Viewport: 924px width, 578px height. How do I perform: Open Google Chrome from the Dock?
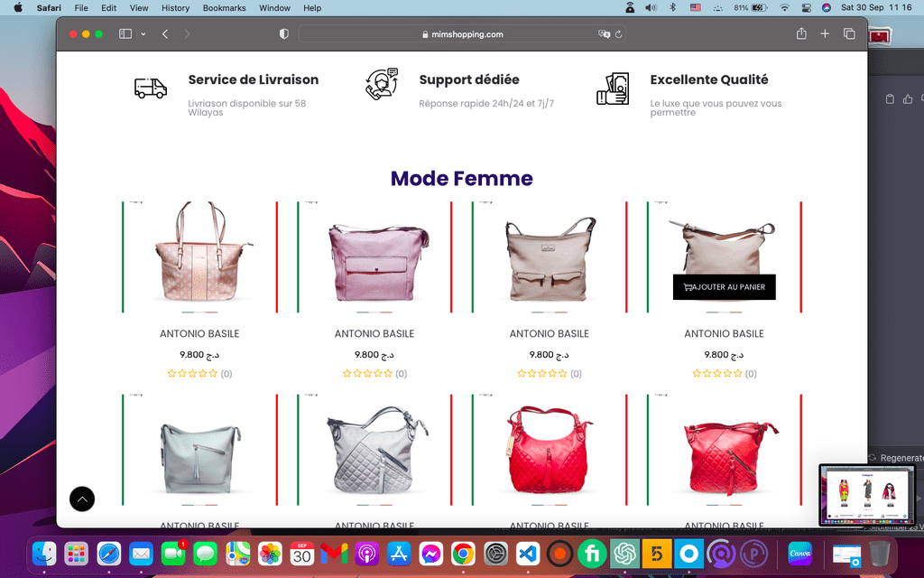pos(463,554)
